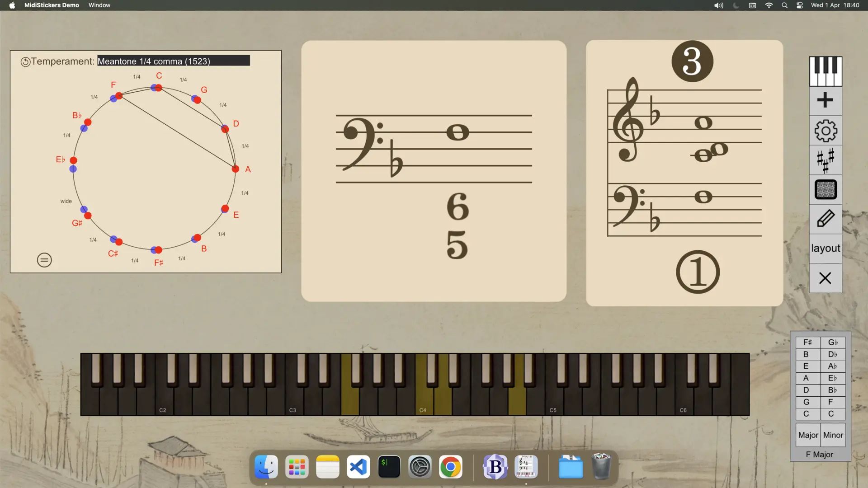Screen dimensions: 868x488
Task: Open the MidiStickers Demo application menu
Action: (52, 5)
